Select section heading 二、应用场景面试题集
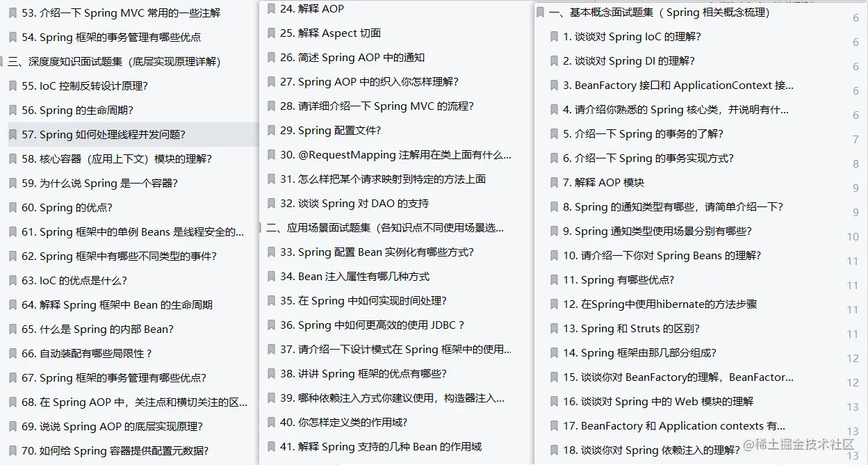This screenshot has height=465, width=868. click(385, 228)
